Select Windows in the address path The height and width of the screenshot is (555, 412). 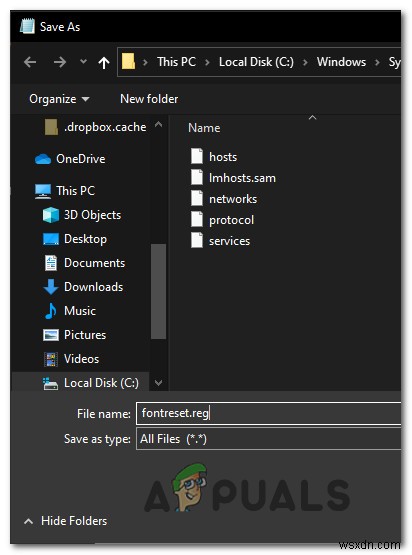(x=341, y=62)
